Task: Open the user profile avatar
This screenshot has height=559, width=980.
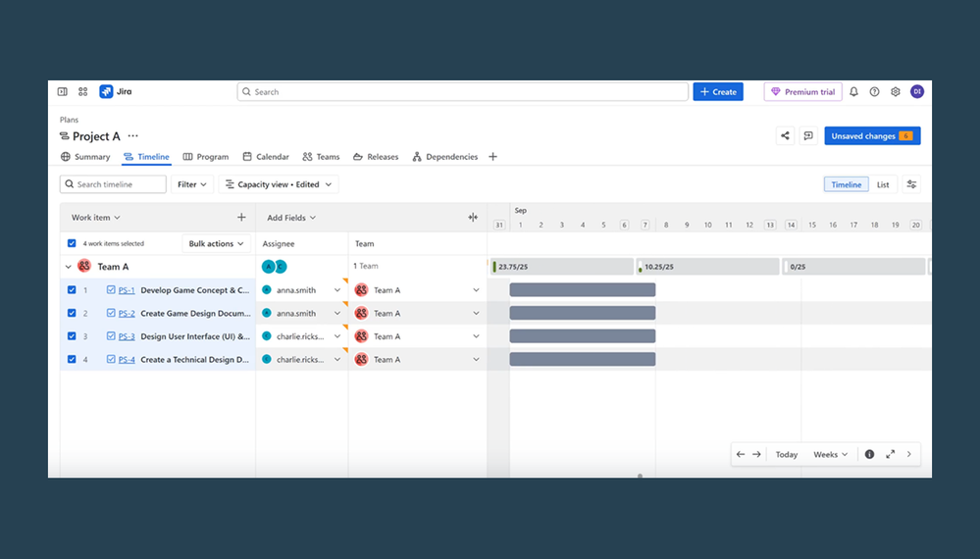Action: coord(917,92)
